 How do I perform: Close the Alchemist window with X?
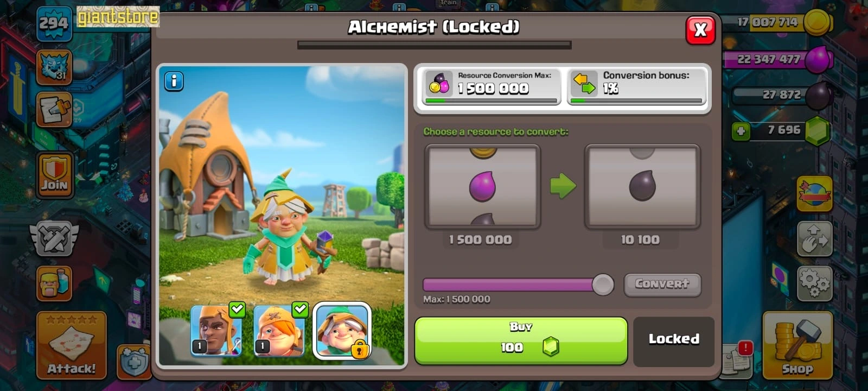(700, 30)
